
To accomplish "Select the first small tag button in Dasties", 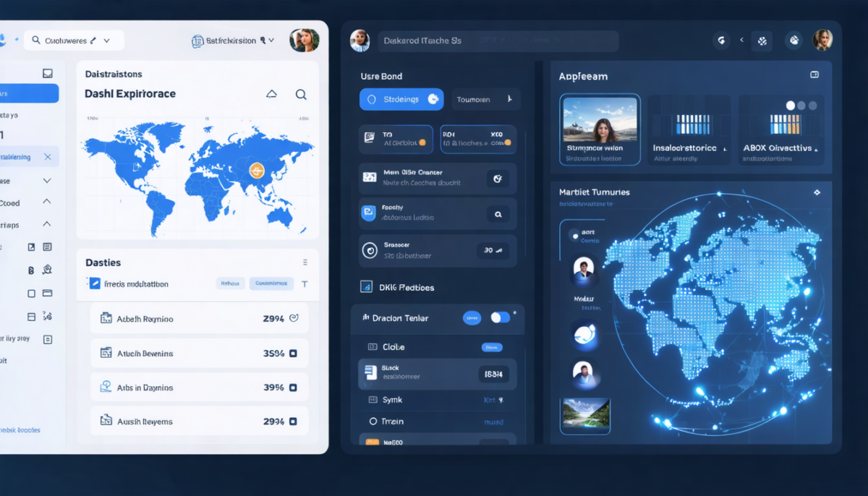I will point(230,283).
